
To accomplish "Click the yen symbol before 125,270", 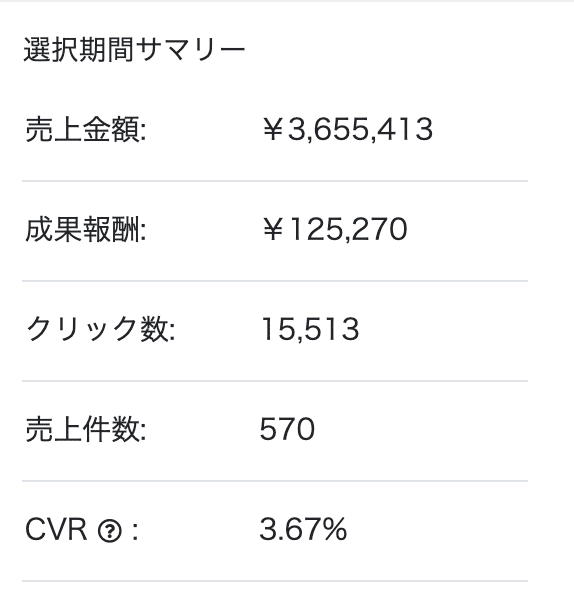I will tap(272, 230).
